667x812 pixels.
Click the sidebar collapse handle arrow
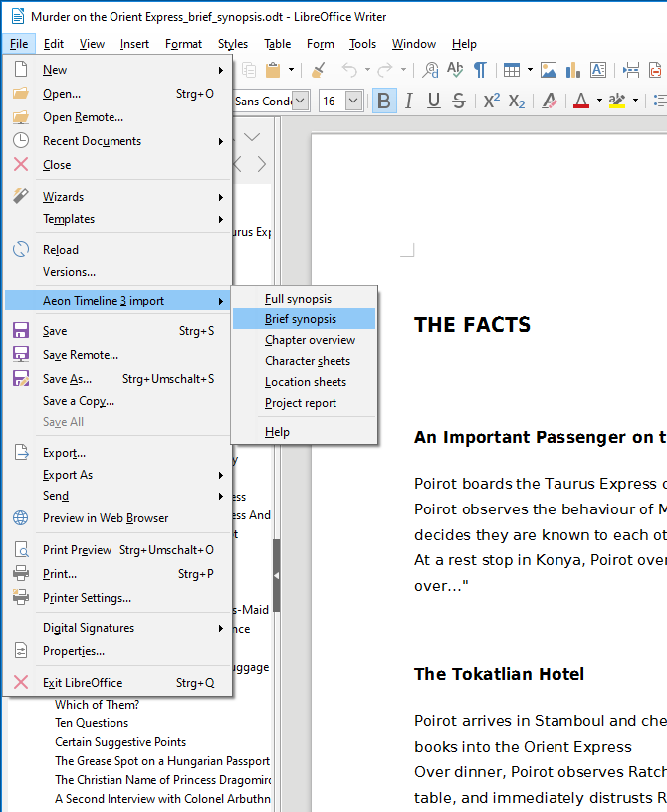pos(276,575)
